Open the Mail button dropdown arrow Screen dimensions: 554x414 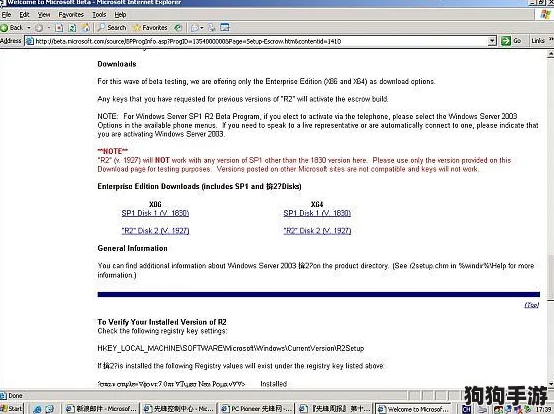tap(202, 28)
